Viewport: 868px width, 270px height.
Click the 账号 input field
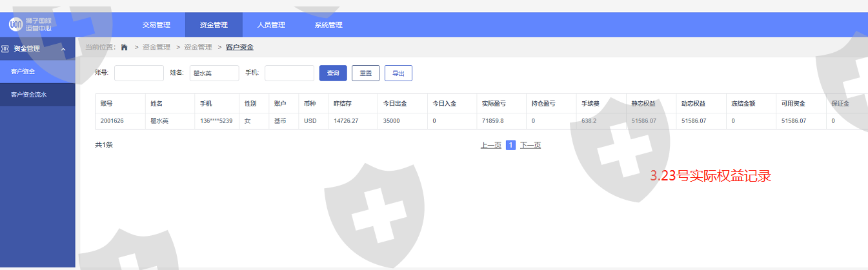tap(139, 73)
